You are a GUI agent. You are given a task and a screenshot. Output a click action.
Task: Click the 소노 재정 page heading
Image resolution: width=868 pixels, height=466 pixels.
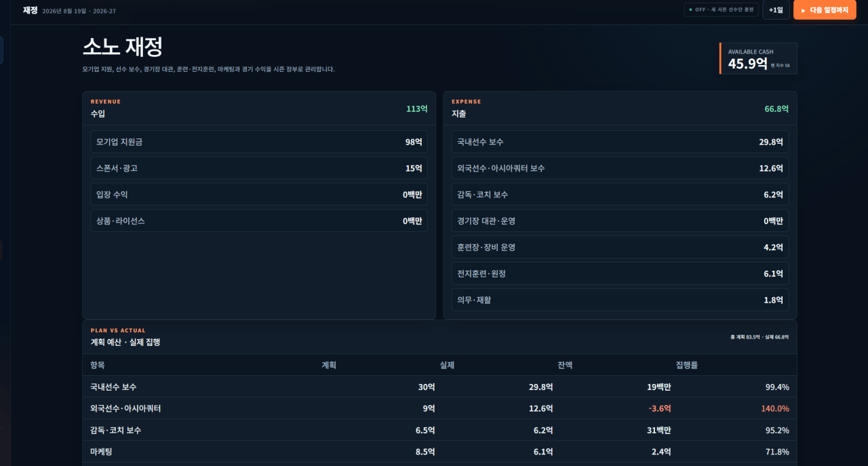[123, 47]
